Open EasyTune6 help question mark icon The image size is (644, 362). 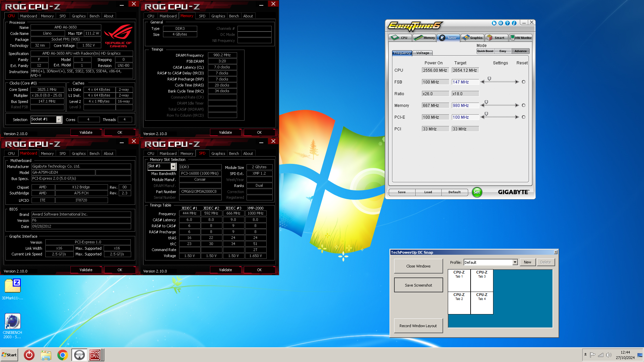click(x=507, y=23)
